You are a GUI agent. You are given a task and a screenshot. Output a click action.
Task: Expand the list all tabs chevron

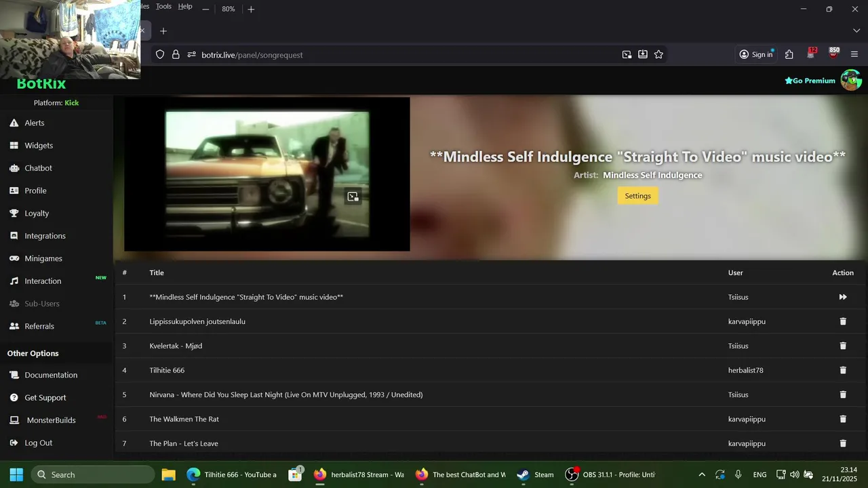pyautogui.click(x=856, y=30)
